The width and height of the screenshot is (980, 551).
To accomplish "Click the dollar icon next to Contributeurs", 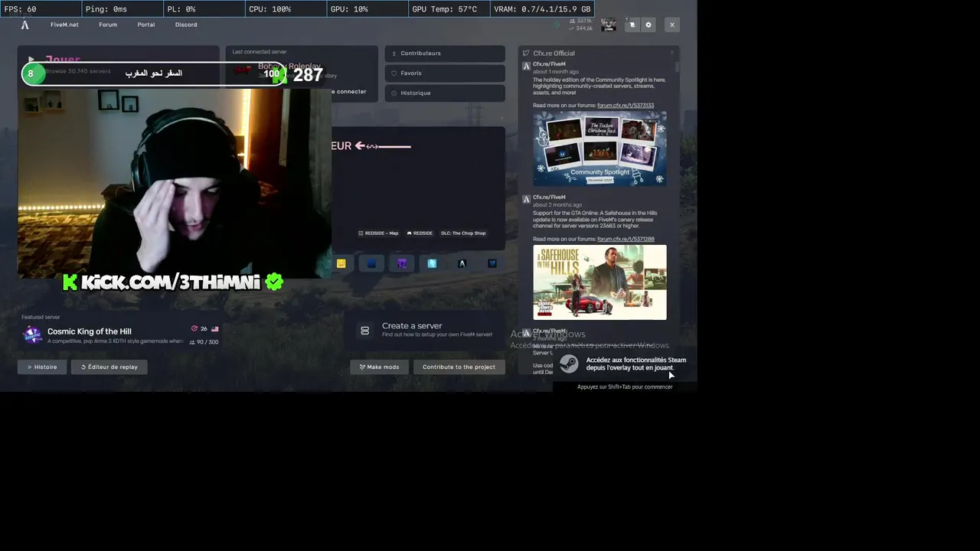I will (394, 54).
